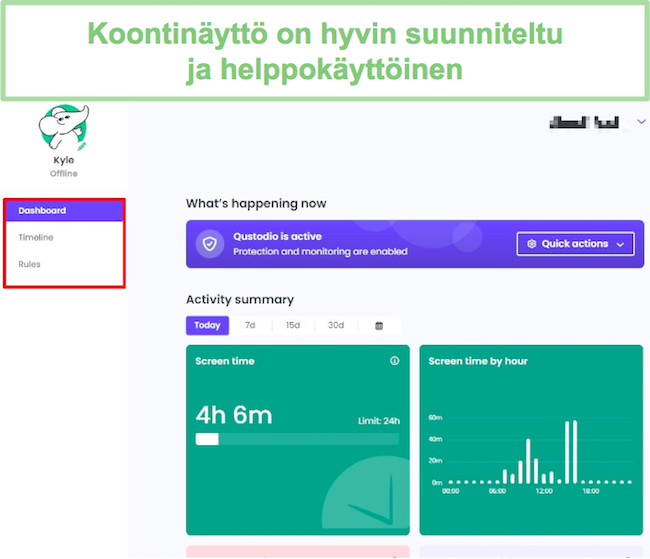Click the What's happening now heading
The height and width of the screenshot is (559, 650).
pyautogui.click(x=256, y=204)
